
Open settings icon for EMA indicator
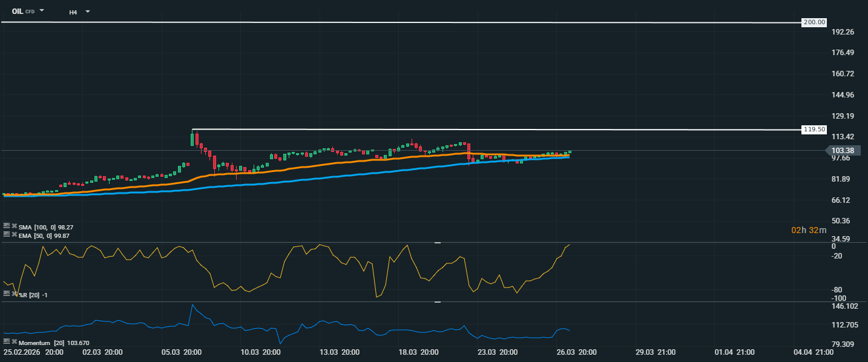[7, 234]
